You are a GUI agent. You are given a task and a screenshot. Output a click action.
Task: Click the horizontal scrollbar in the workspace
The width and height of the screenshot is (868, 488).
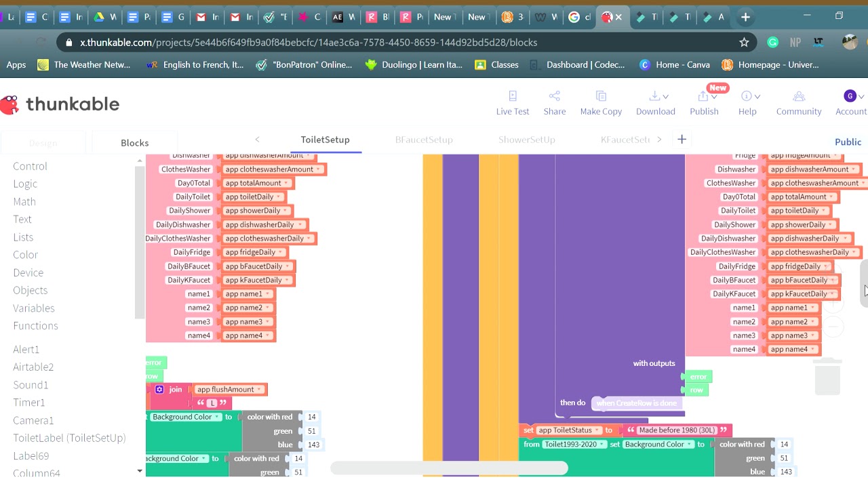449,468
